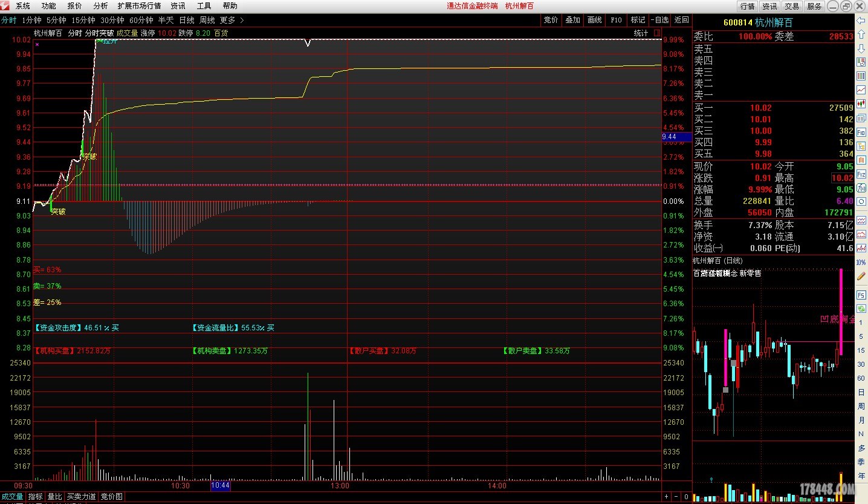This screenshot has width=868, height=504.
Task: Select the daily '日' period in sidebar
Action: [x=861, y=392]
